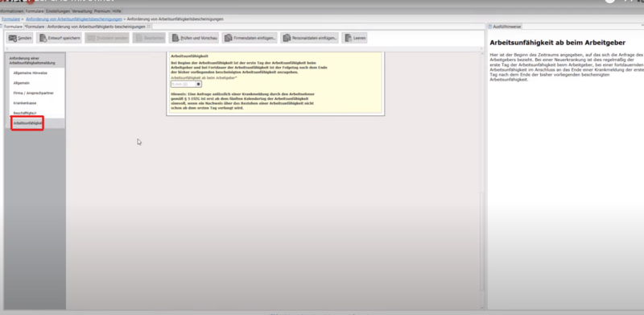Open the Formulare menu
644x315 pixels.
click(x=35, y=11)
